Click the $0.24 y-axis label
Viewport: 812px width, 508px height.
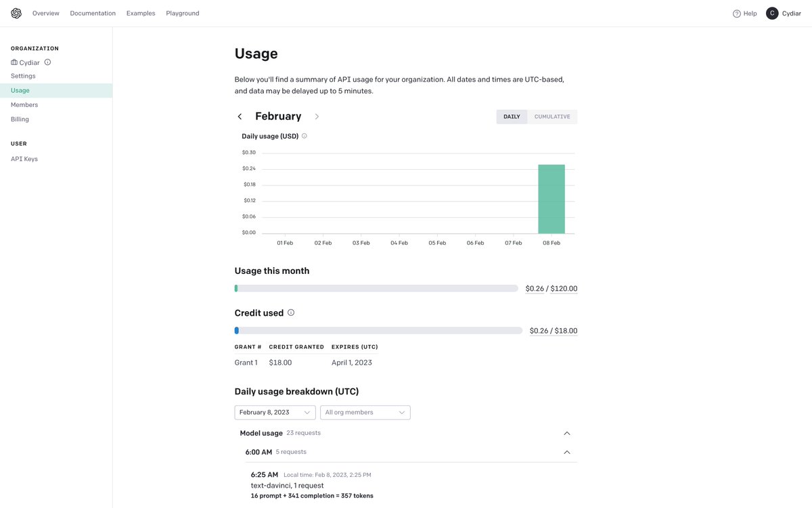coord(249,168)
